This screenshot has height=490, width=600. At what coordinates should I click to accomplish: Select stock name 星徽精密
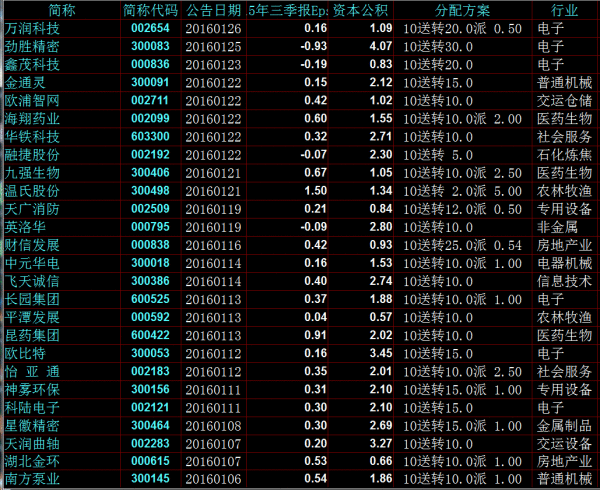pos(32,426)
